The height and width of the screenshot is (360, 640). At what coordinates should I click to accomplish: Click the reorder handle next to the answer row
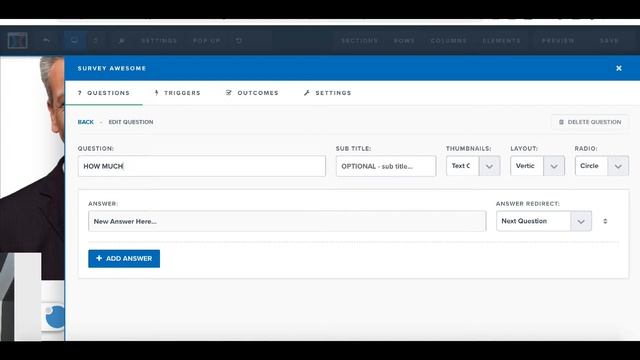pyautogui.click(x=605, y=221)
